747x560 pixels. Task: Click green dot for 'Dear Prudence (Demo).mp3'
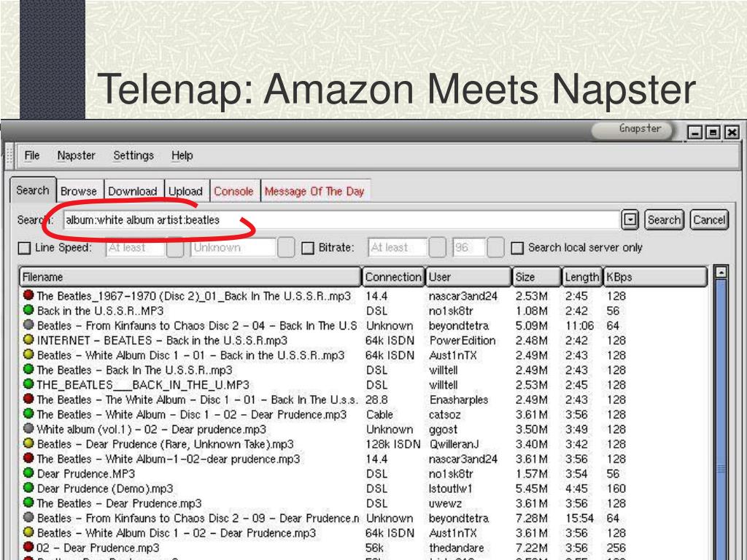pyautogui.click(x=28, y=488)
